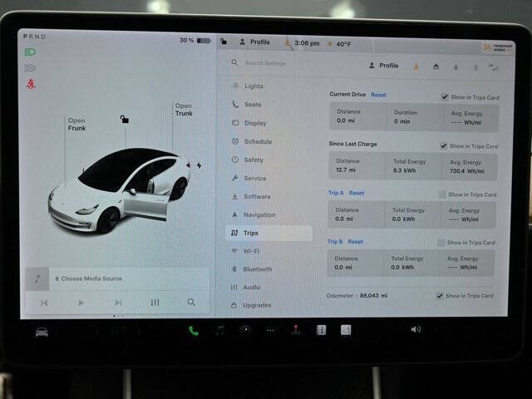Open the Navigation settings menu
The height and width of the screenshot is (399, 532).
click(x=259, y=214)
